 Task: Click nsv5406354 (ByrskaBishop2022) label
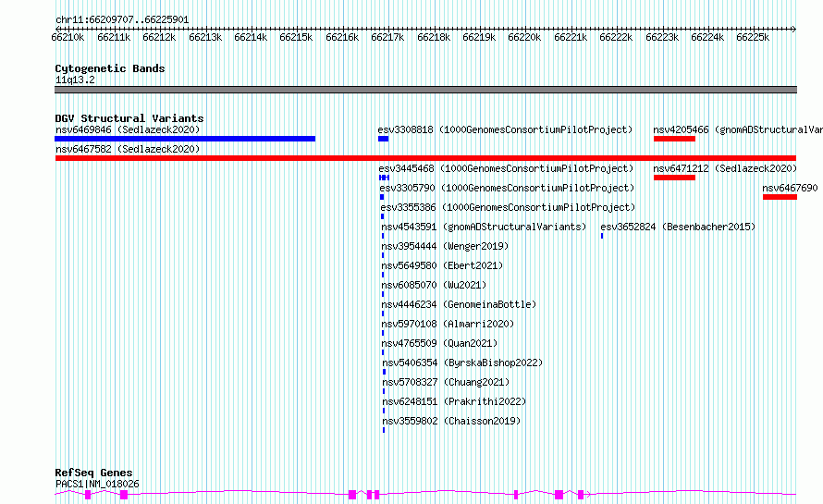tap(462, 363)
